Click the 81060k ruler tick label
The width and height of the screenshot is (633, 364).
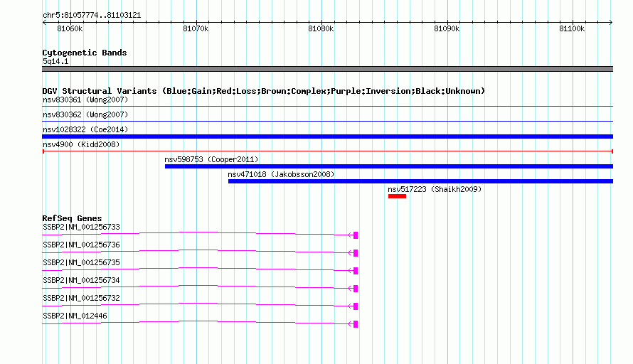click(70, 28)
